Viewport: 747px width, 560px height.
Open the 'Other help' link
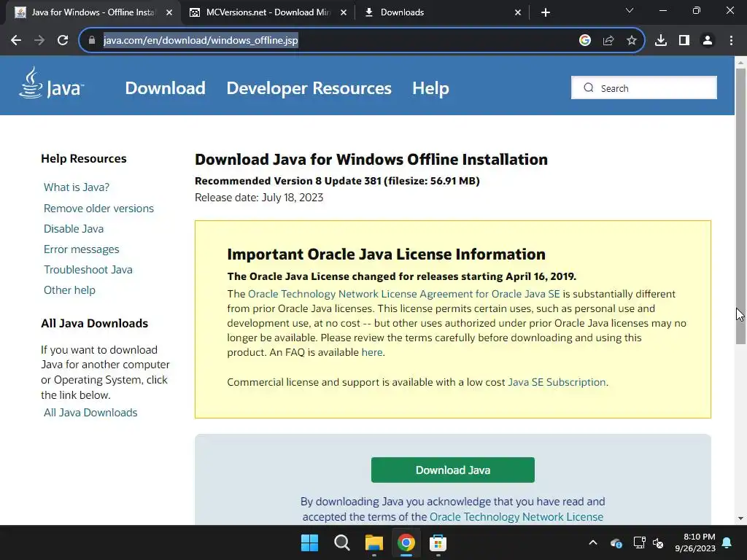(69, 290)
